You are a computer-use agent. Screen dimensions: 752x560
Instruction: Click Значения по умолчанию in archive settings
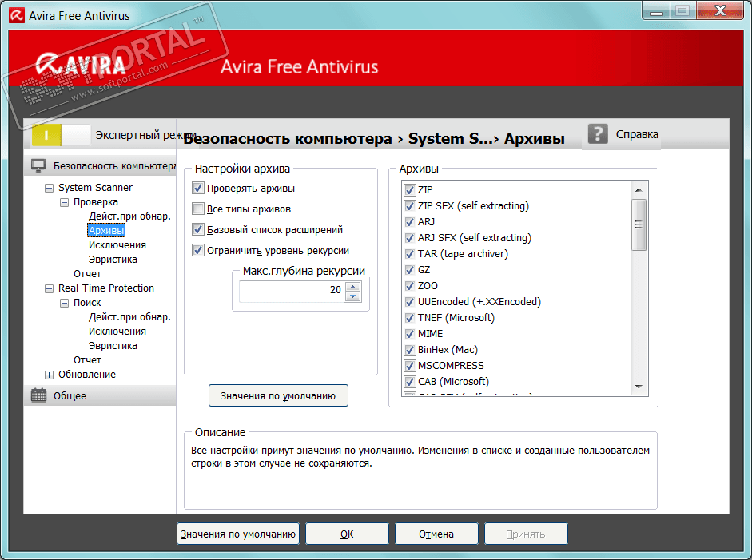tap(278, 395)
